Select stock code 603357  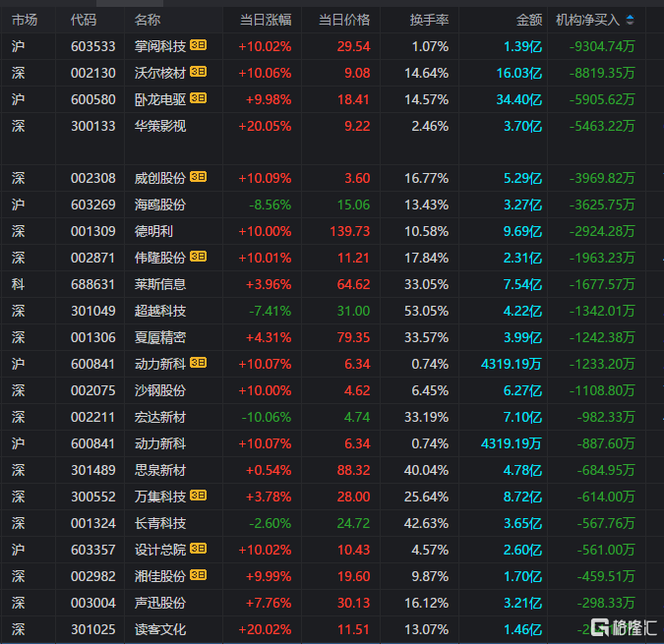coord(93,550)
